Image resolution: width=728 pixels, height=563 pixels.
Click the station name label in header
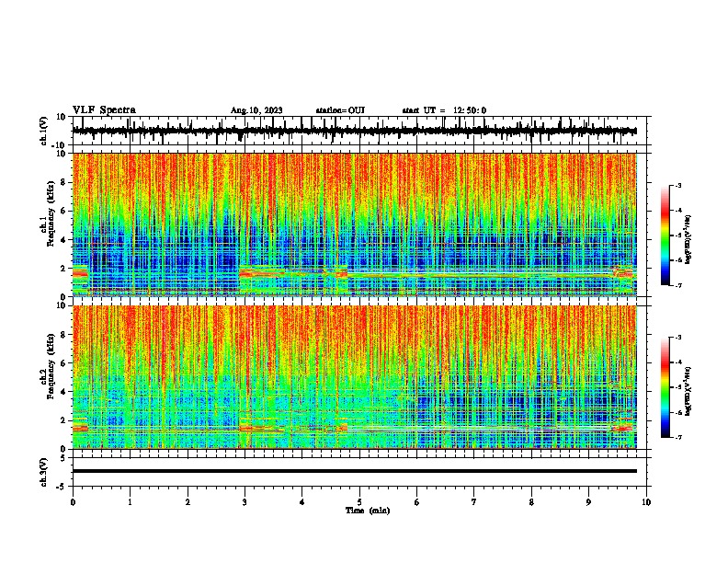point(340,110)
